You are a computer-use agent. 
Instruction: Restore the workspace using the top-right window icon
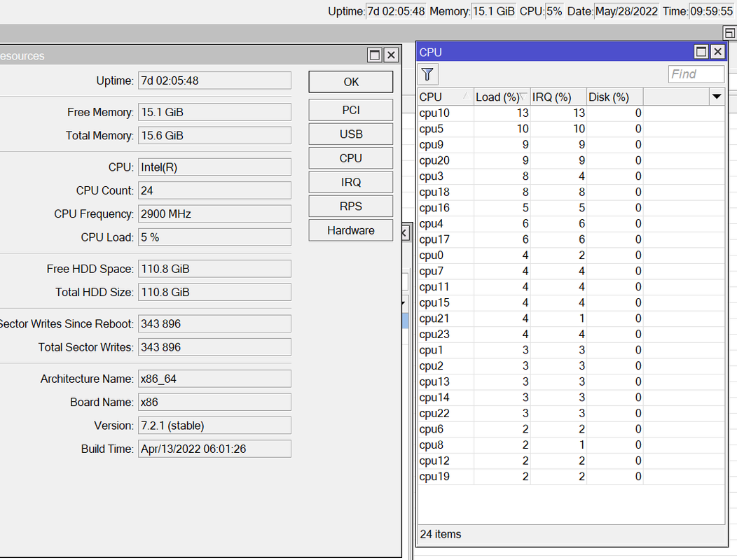point(729,33)
